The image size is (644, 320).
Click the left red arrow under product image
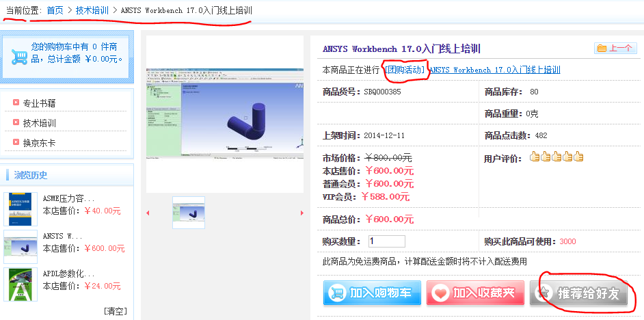tap(148, 213)
